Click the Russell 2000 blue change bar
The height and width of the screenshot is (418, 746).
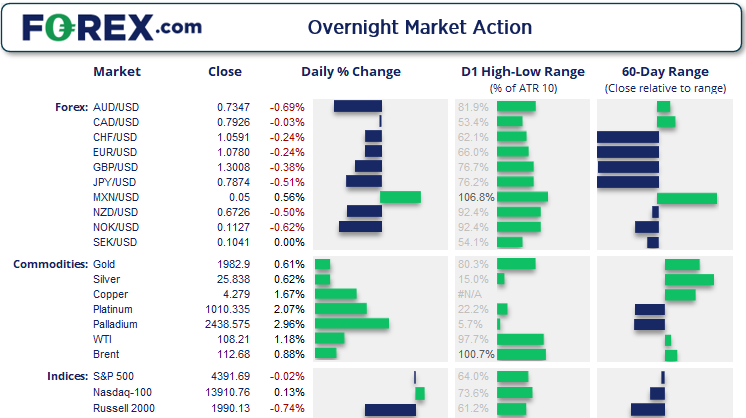pos(390,409)
